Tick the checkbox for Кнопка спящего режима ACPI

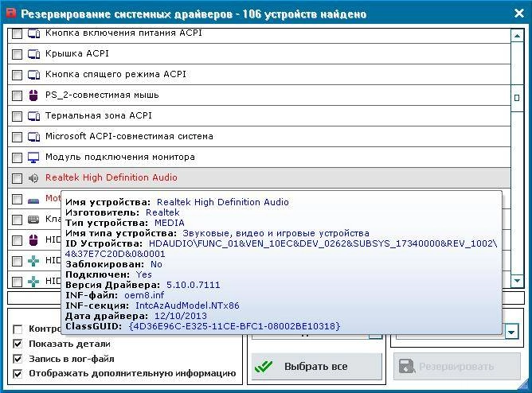17,75
